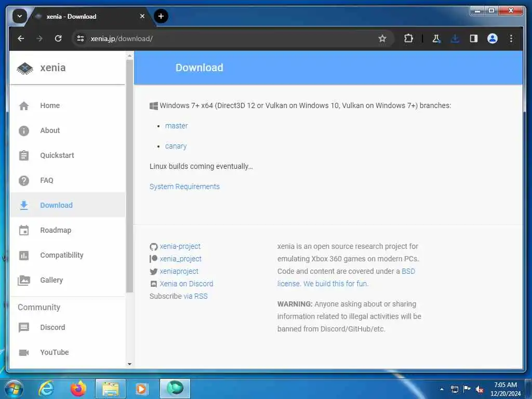Viewport: 532px width, 399px height.
Task: Open Compatibility in the sidebar
Action: [x=68, y=255]
